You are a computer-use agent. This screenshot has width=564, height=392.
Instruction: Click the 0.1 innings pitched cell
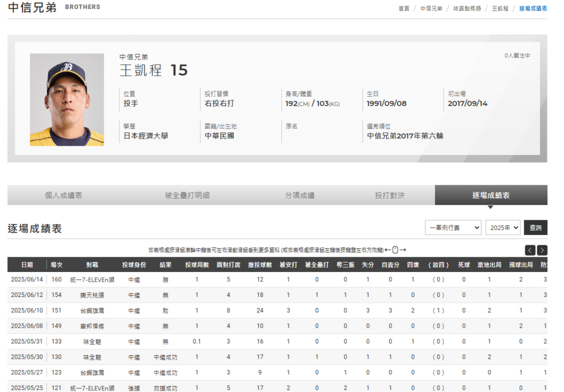click(x=197, y=341)
